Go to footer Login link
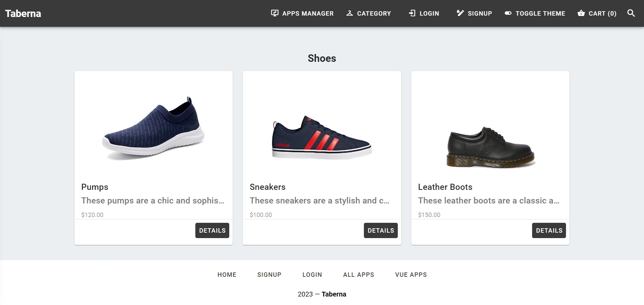 tap(312, 274)
